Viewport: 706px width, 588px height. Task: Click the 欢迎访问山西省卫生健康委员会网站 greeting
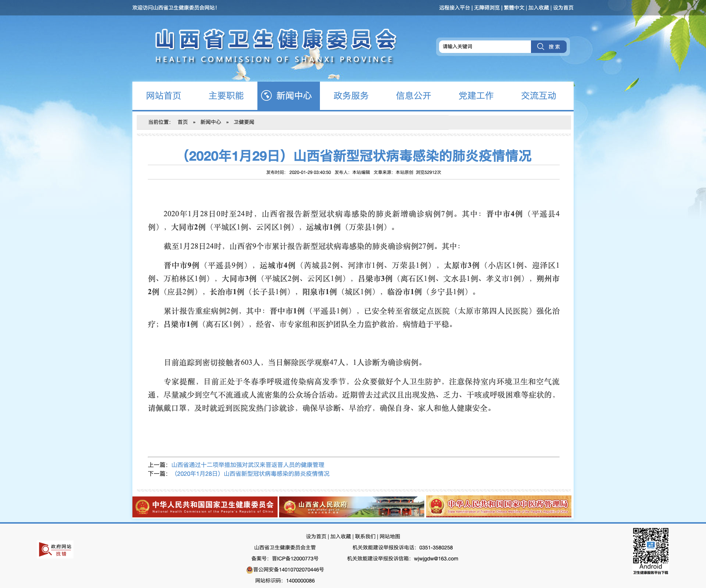pyautogui.click(x=175, y=8)
